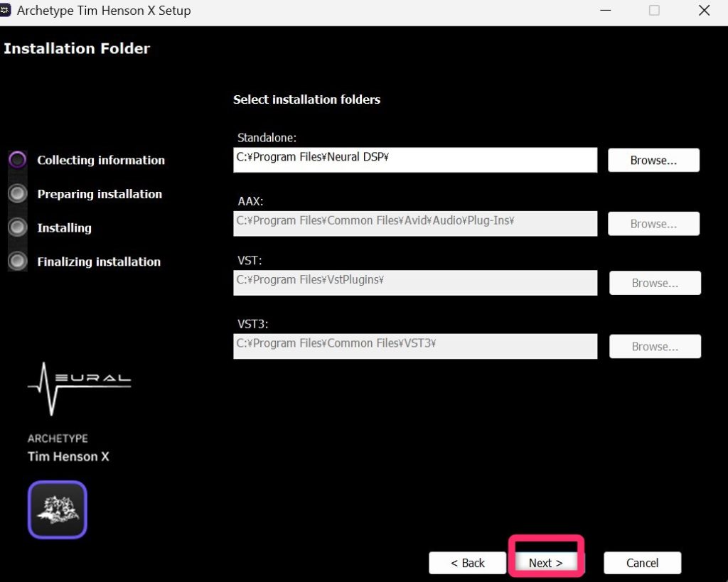Viewport: 728px width, 582px height.
Task: Select the Preparing installation step indicator
Action: tap(18, 194)
